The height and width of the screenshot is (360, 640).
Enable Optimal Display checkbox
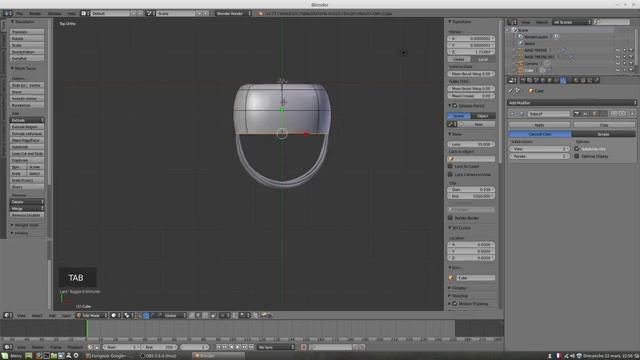[x=577, y=156]
